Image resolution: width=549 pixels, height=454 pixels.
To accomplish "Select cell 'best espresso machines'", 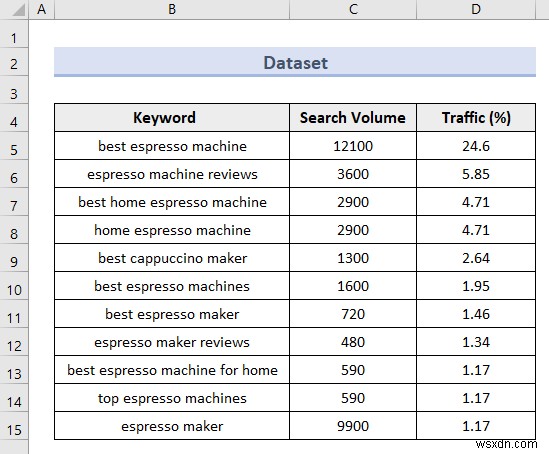I will pyautogui.click(x=172, y=286).
